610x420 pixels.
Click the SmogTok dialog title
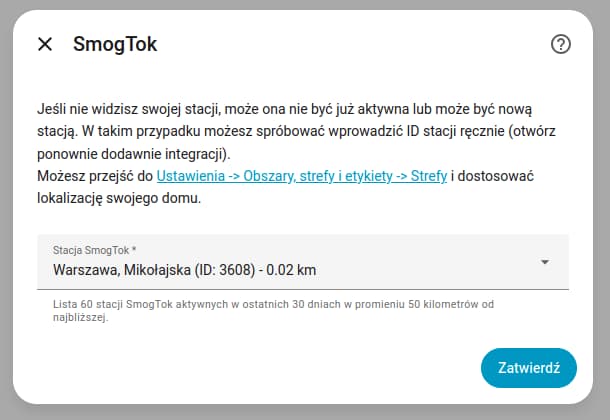115,44
